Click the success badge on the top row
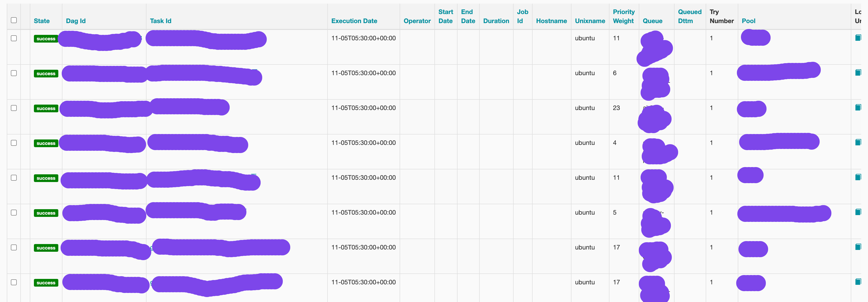 click(x=46, y=38)
